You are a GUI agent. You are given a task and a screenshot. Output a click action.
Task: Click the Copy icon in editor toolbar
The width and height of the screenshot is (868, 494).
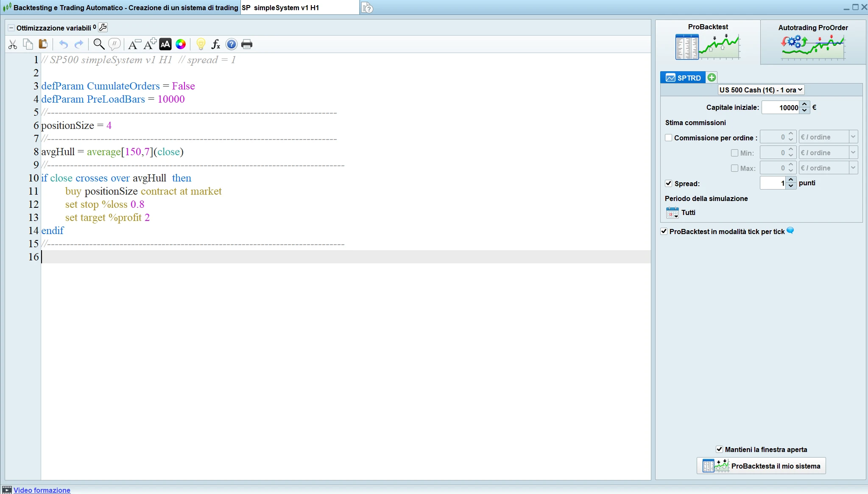(28, 44)
